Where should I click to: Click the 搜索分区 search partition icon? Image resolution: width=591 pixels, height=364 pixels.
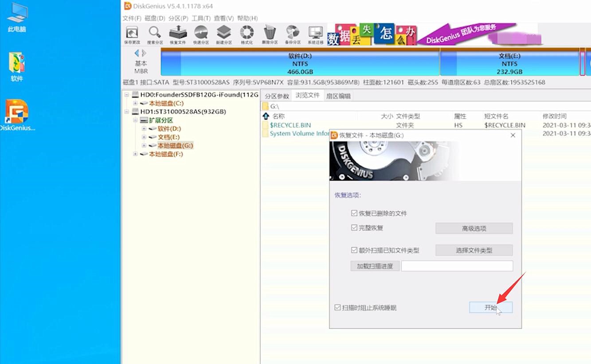tap(155, 35)
